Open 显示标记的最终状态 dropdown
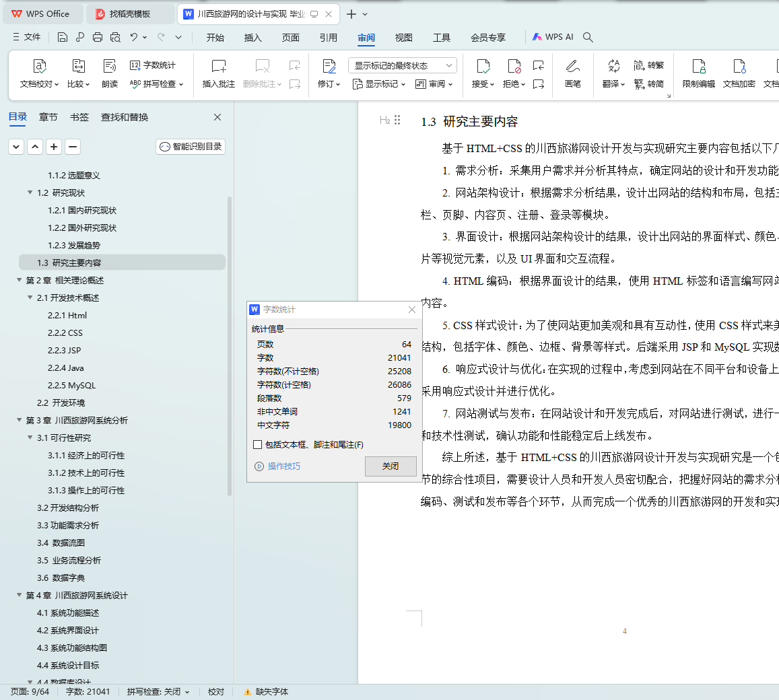Viewport: 779px width, 700px height. coord(403,65)
